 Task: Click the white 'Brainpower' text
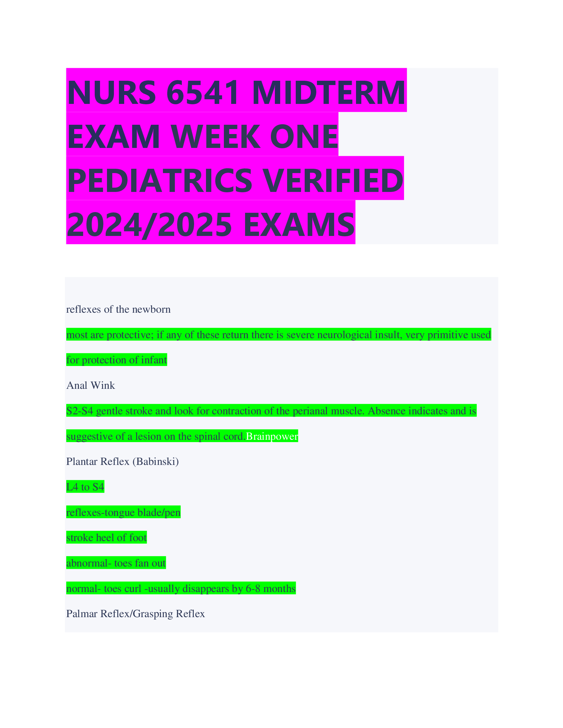272,436
